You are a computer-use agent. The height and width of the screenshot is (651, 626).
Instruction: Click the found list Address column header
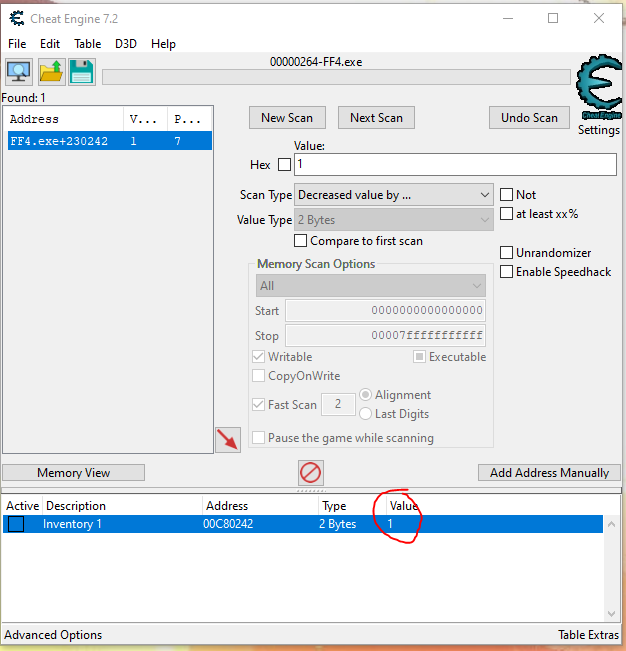pos(65,119)
